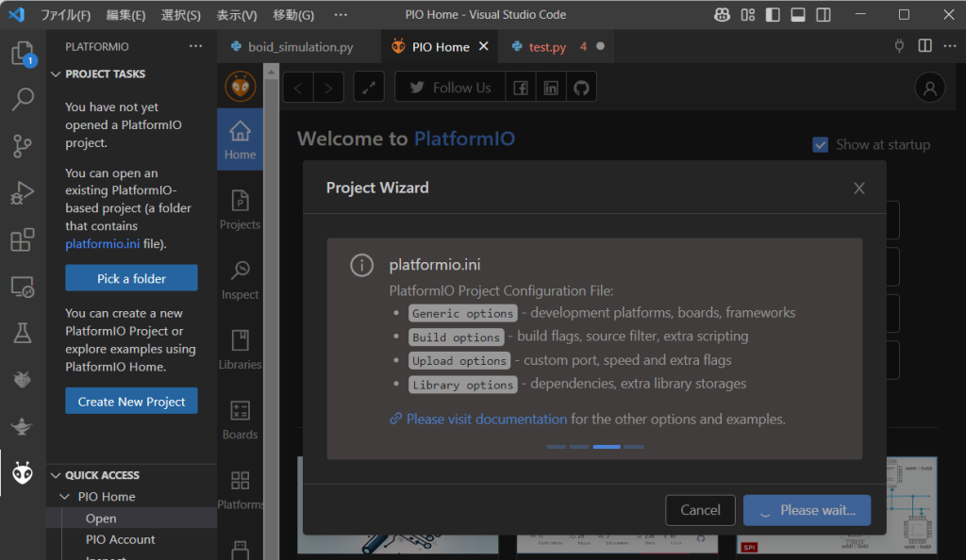This screenshot has height=560, width=966.
Task: Collapse the PIO Home tree node
Action: click(65, 497)
